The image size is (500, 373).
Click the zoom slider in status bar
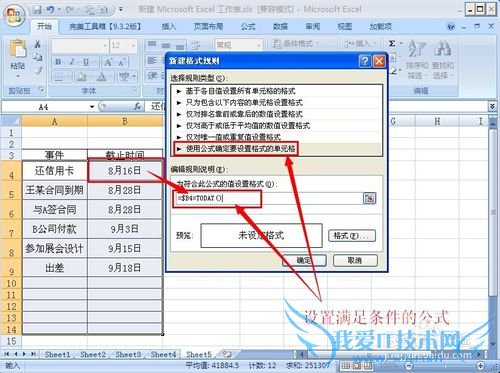coord(445,366)
